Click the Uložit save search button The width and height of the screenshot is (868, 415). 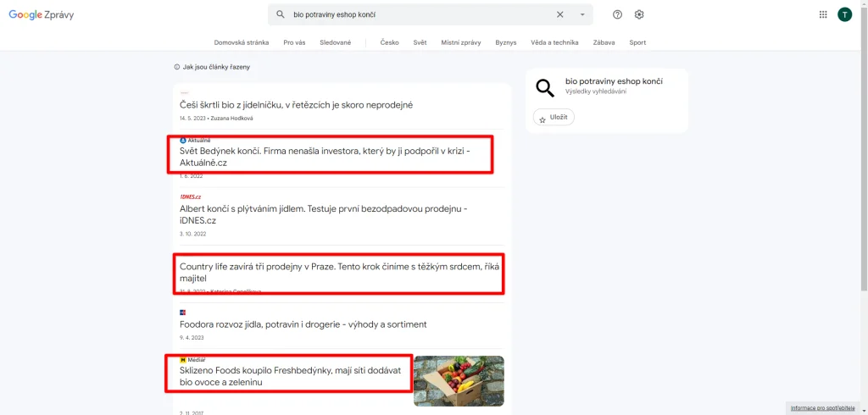[554, 118]
